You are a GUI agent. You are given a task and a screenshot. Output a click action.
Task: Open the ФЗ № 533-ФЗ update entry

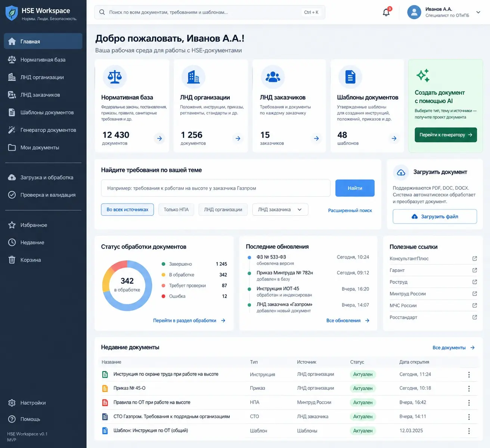pos(308,260)
